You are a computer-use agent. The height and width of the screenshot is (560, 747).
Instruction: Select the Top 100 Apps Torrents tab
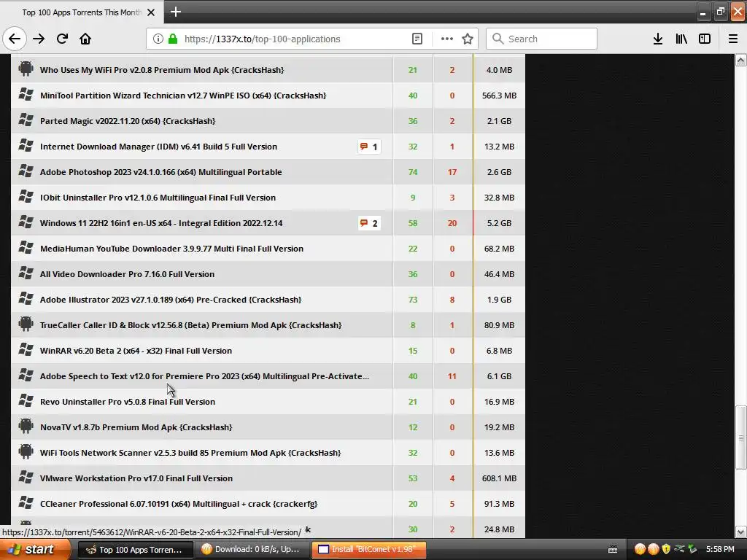[x=82, y=12]
